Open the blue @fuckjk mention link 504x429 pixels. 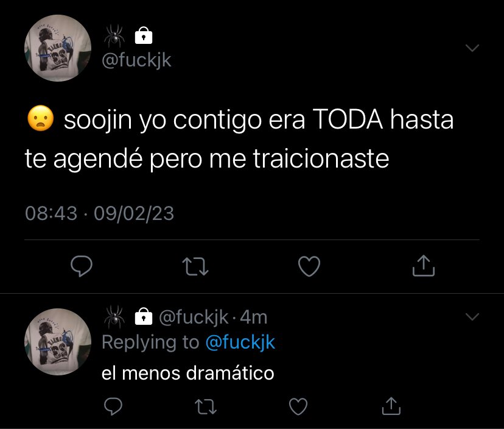pyautogui.click(x=240, y=342)
